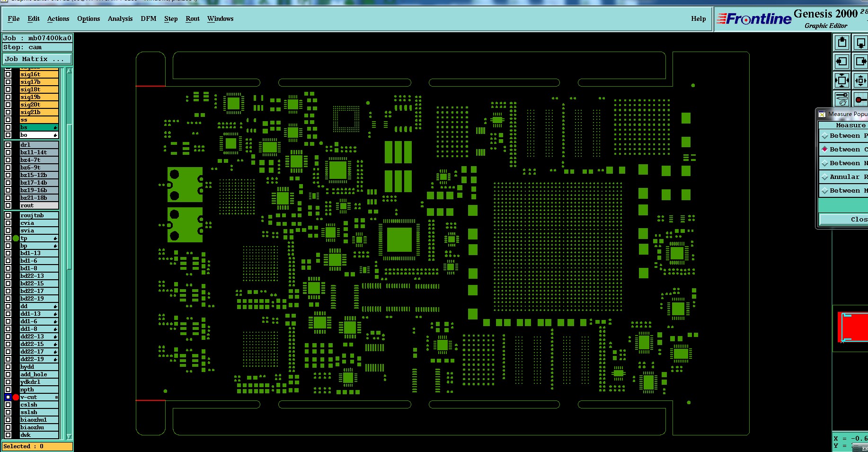Viewport: 868px width, 452px height.
Task: Click the 'Selected : 0' status text
Action: coord(24,446)
